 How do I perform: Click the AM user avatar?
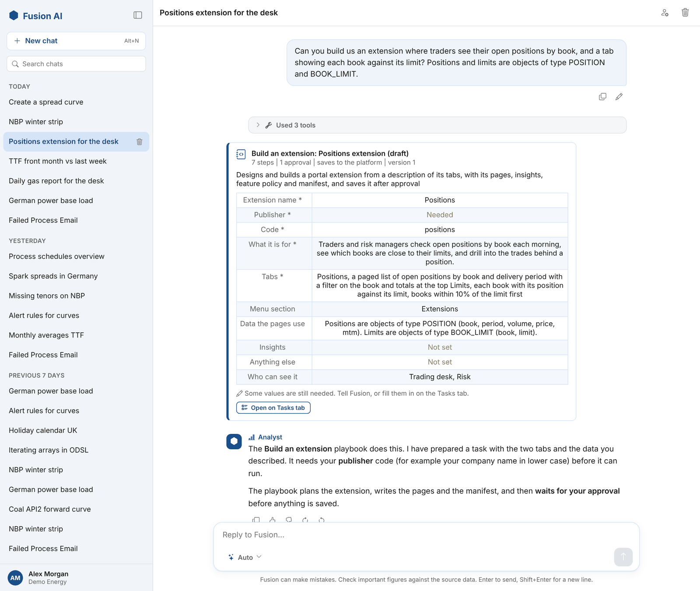point(15,577)
